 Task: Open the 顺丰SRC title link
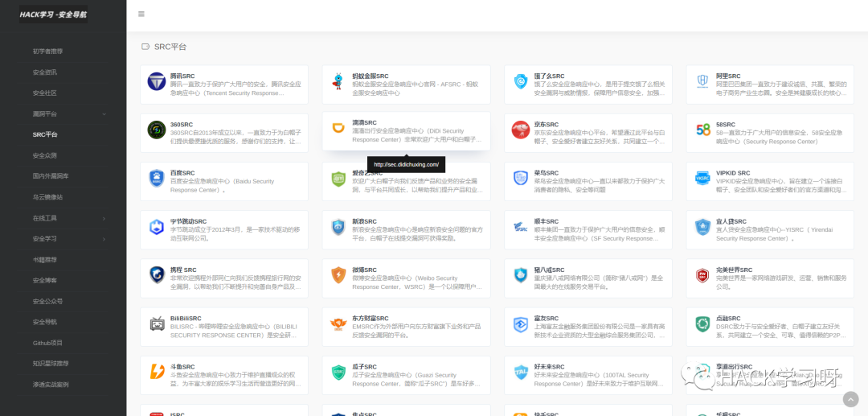click(547, 221)
